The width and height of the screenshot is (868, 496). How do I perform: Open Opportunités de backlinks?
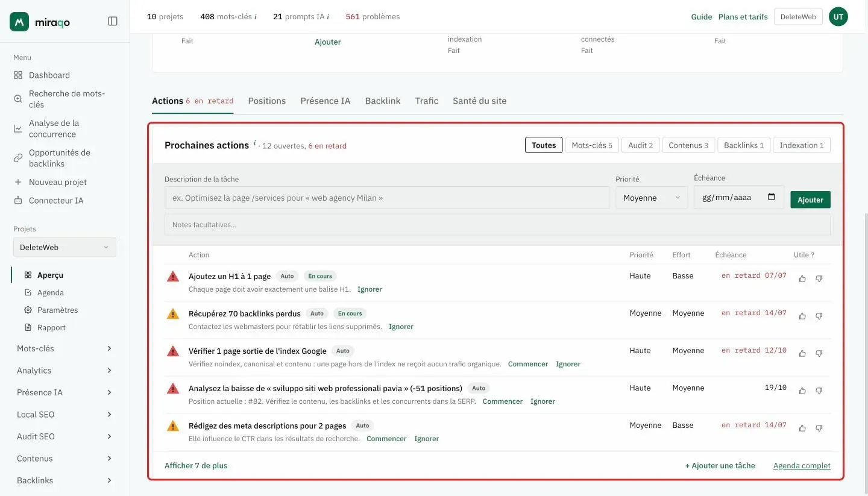59,158
